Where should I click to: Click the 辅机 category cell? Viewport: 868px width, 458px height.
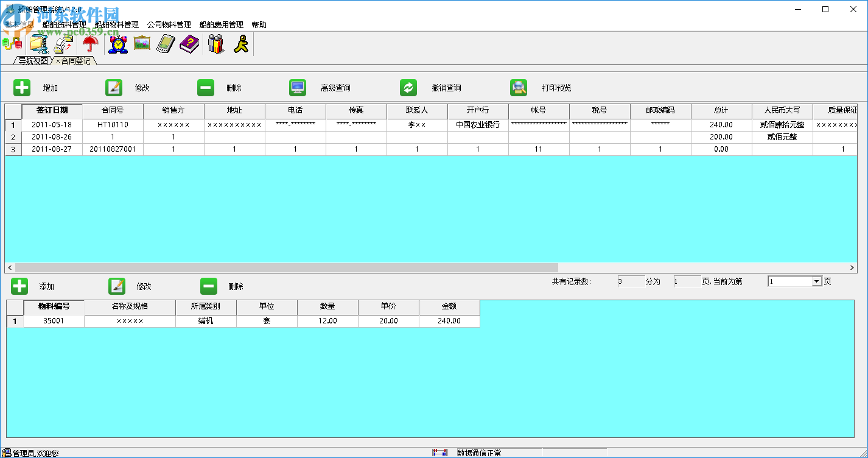[206, 321]
